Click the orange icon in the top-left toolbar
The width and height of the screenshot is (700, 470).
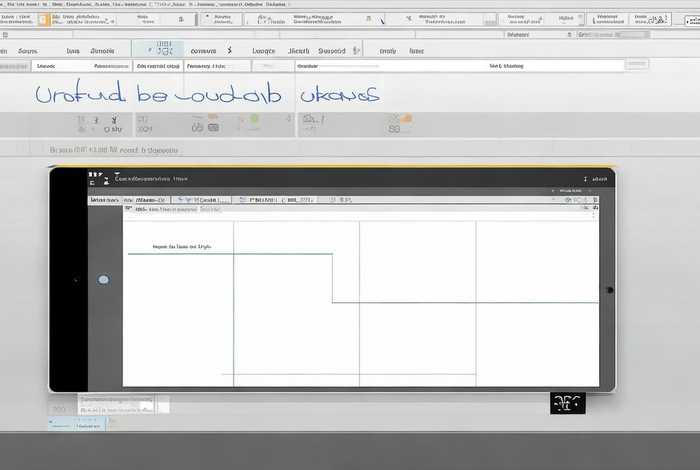pos(40,18)
